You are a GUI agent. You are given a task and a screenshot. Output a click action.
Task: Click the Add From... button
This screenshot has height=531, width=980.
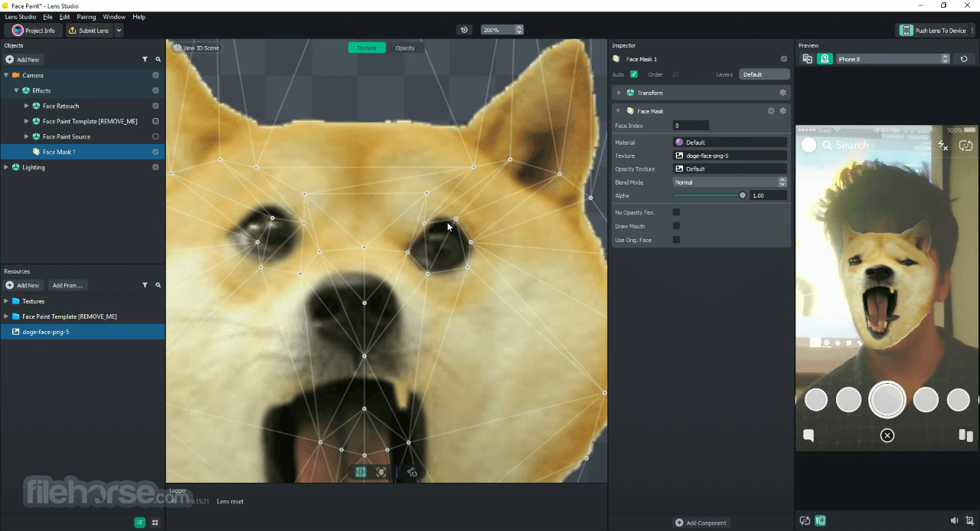67,285
